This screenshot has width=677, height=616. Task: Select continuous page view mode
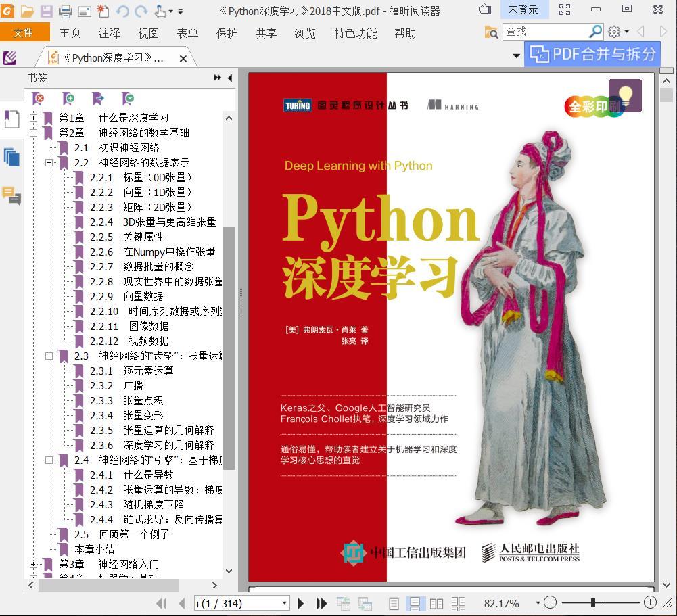415,603
